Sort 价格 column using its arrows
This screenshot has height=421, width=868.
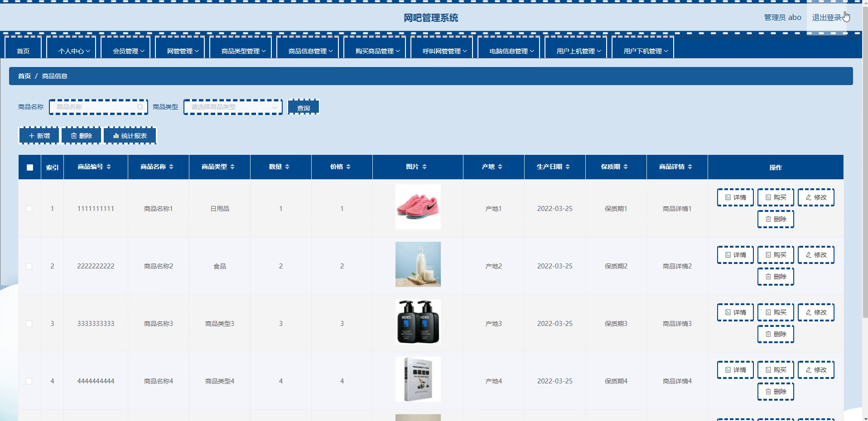click(x=348, y=167)
